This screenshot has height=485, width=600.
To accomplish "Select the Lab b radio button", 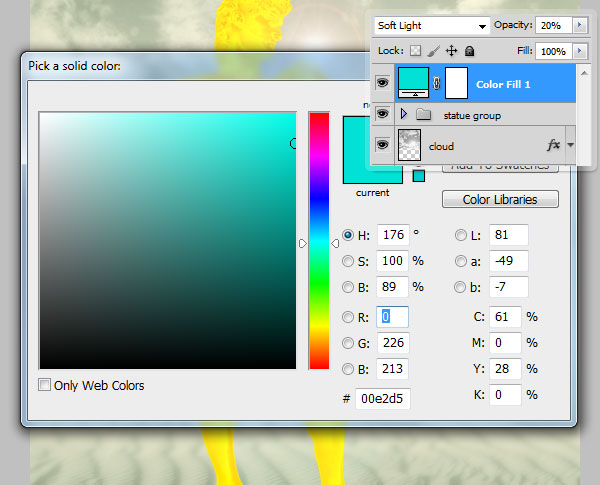I will point(460,287).
